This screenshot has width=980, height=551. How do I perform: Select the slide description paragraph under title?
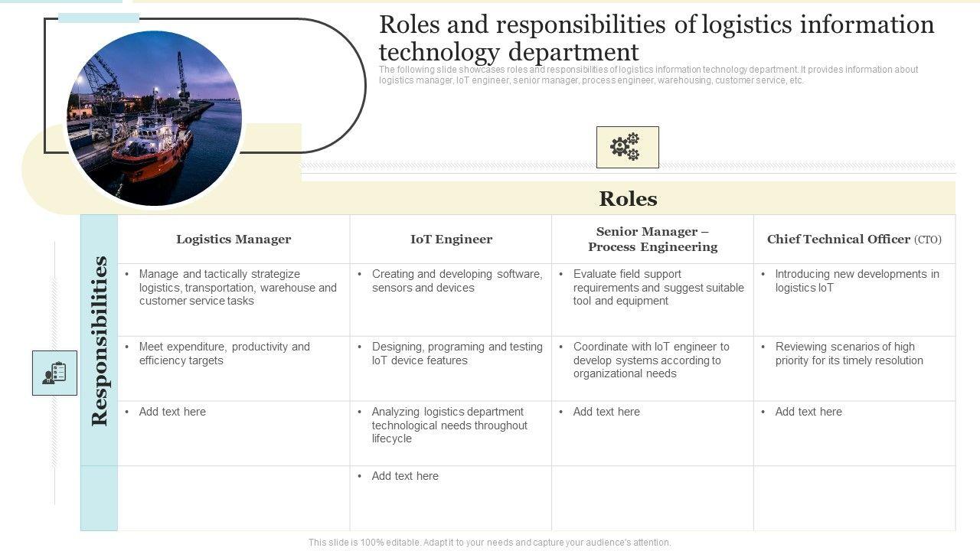point(648,75)
